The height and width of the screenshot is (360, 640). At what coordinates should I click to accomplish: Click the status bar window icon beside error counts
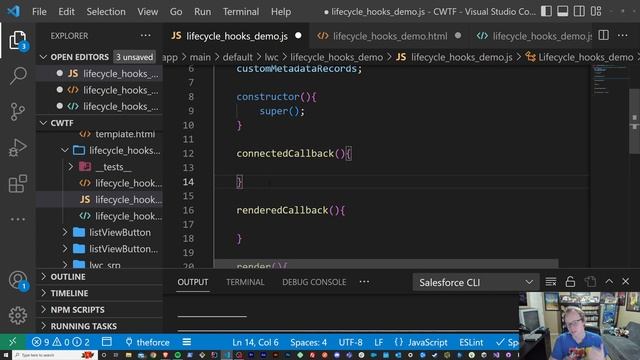click(x=107, y=342)
